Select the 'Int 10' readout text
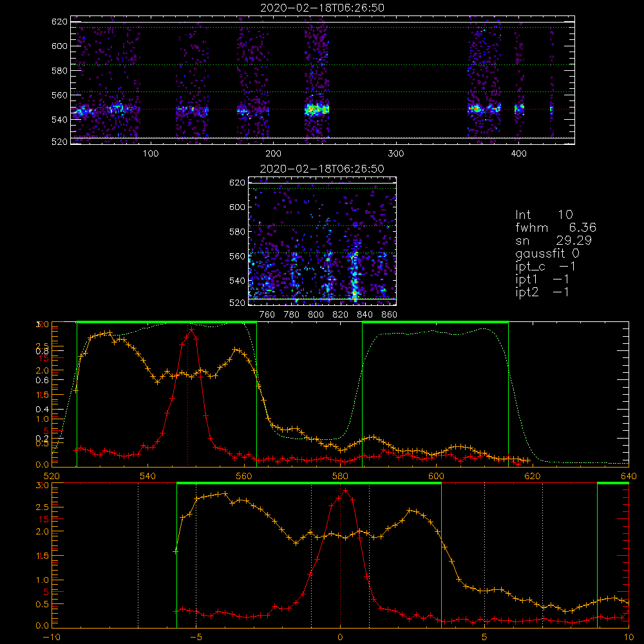Image resolution: width=644 pixels, height=644 pixels. (544, 214)
